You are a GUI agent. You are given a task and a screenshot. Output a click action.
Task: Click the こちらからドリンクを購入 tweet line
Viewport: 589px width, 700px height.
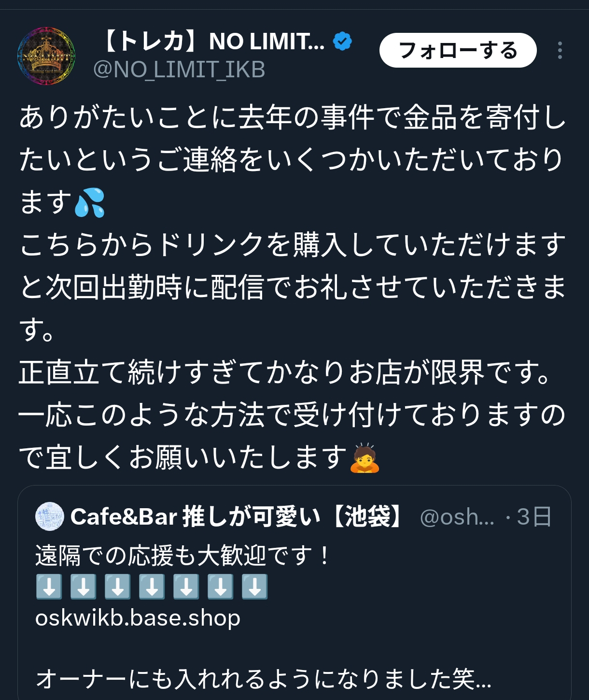[x=293, y=245]
